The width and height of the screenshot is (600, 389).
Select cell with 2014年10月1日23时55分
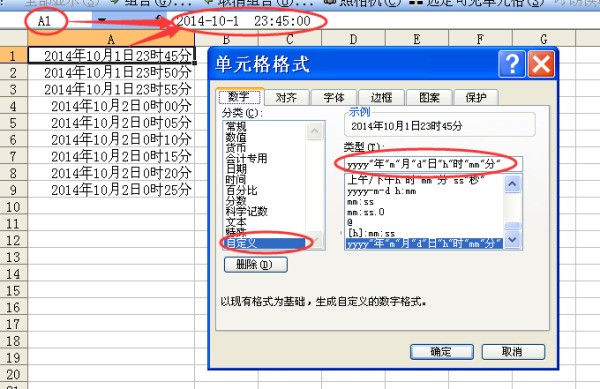coord(111,89)
